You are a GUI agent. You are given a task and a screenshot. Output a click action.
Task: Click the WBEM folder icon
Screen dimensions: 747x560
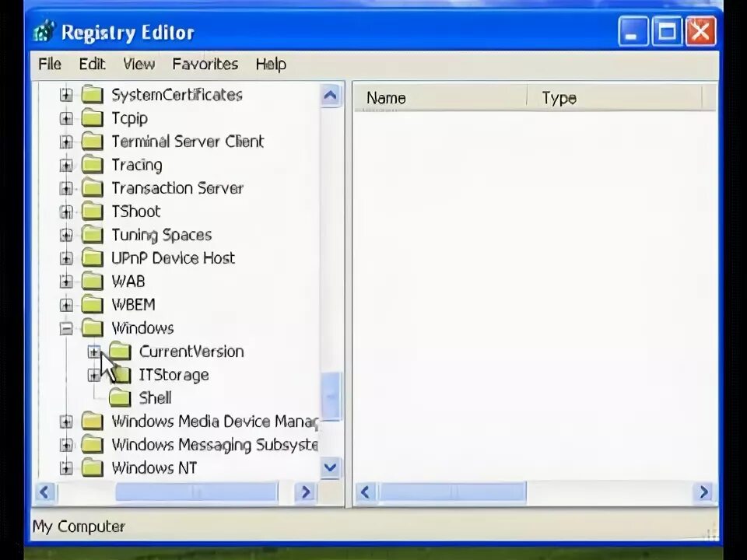tap(93, 305)
